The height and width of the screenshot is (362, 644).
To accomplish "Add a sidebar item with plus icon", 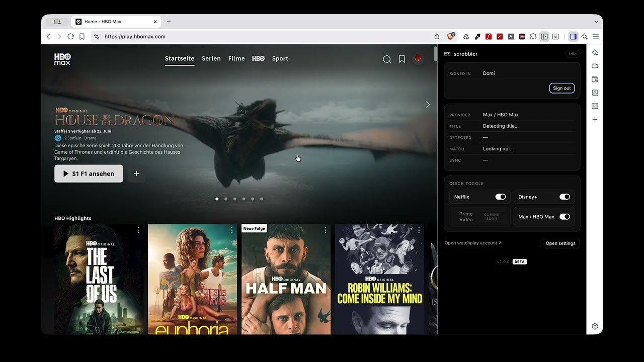I will pyautogui.click(x=595, y=120).
